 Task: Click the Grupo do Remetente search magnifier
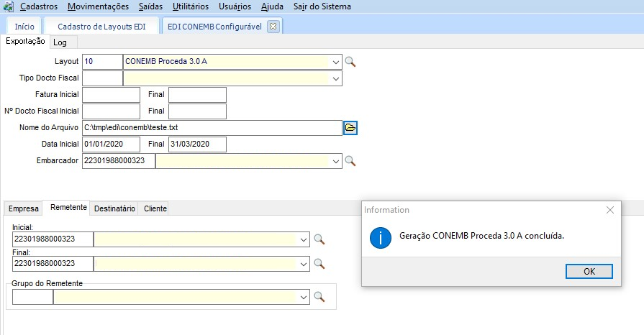[x=320, y=296]
